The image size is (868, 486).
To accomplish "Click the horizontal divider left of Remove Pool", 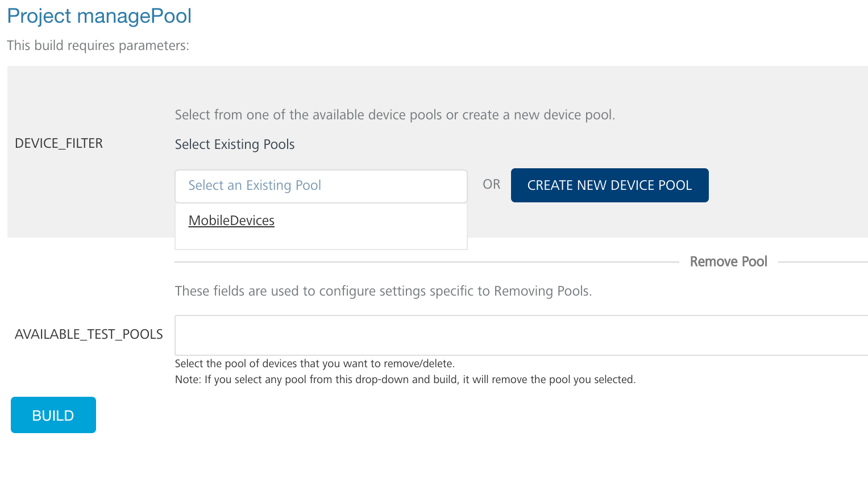I will (x=426, y=262).
